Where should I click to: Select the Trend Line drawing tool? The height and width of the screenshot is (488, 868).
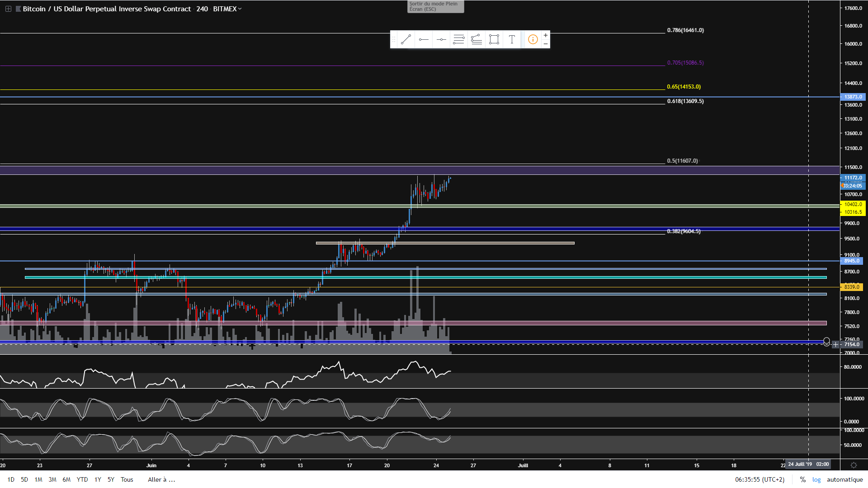pyautogui.click(x=406, y=40)
